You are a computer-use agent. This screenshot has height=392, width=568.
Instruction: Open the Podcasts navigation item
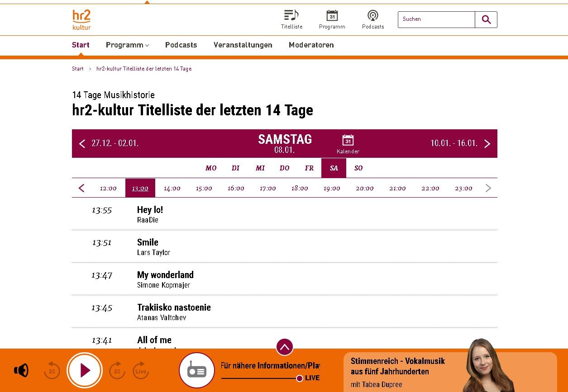181,45
